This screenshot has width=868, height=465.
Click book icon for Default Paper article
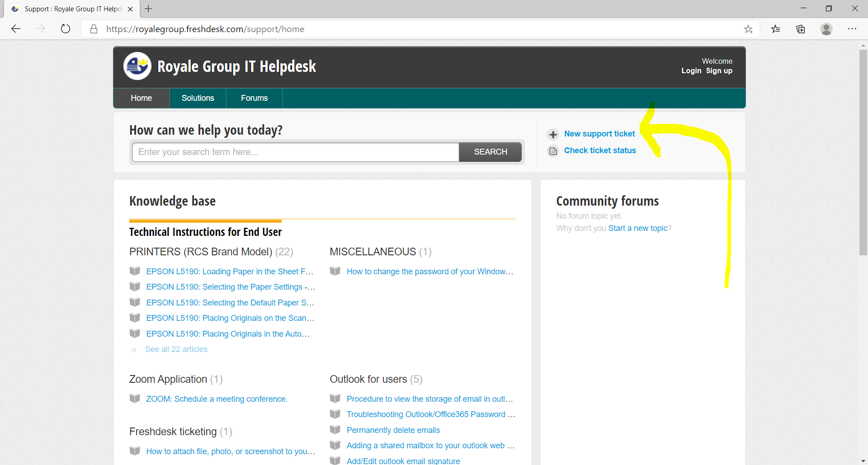tap(135, 302)
